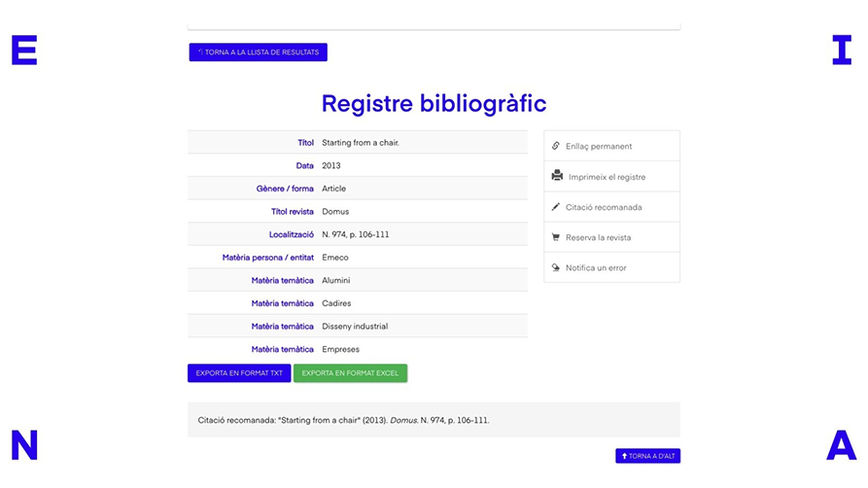Viewport: 868px width, 488px height.
Task: Open Reserva la revista option
Action: 598,237
